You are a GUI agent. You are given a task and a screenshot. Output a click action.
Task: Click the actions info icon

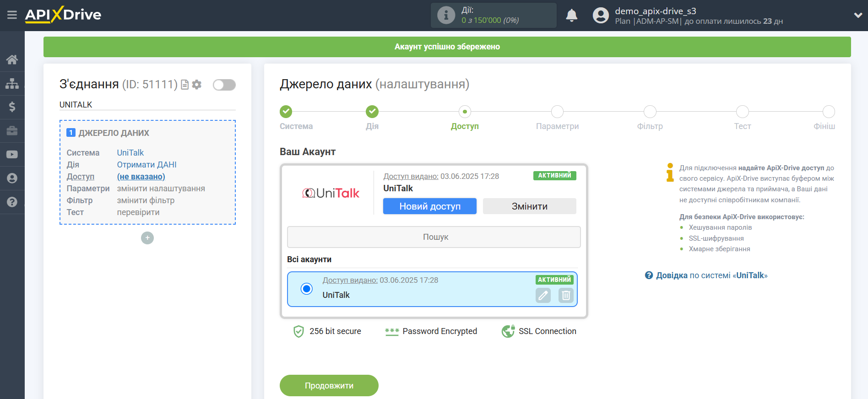click(446, 15)
